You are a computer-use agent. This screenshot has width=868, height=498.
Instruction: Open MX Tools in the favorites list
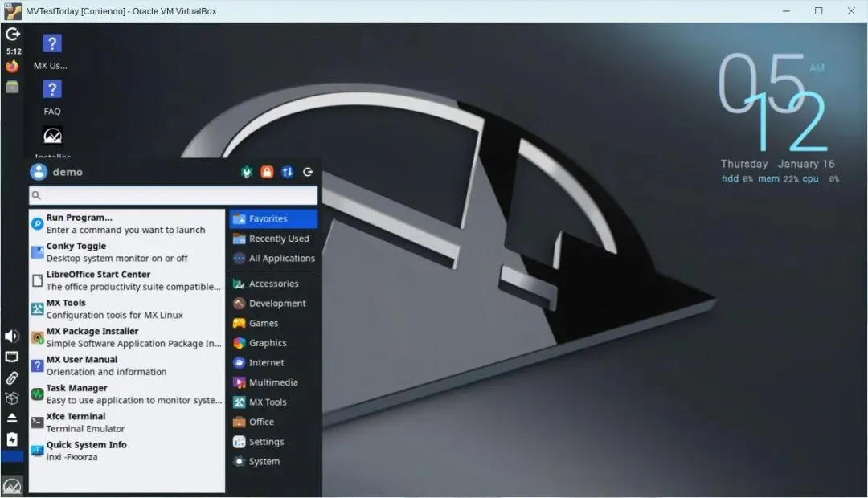[127, 308]
